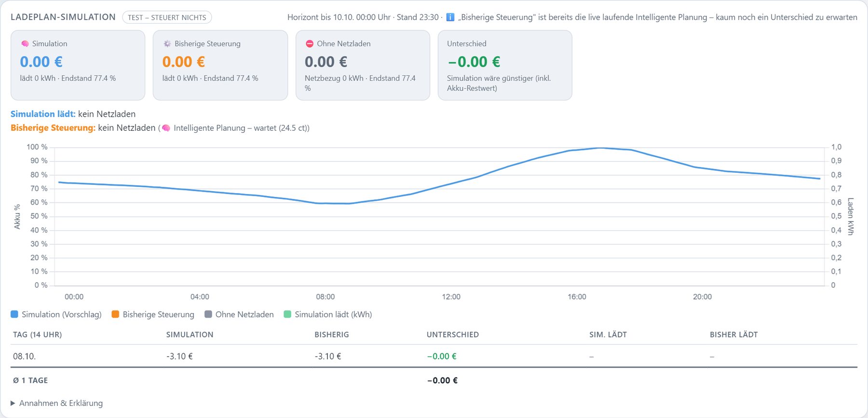Click the 12:00 x-axis label
Image resolution: width=868 pixels, height=418 pixels.
pyautogui.click(x=451, y=296)
